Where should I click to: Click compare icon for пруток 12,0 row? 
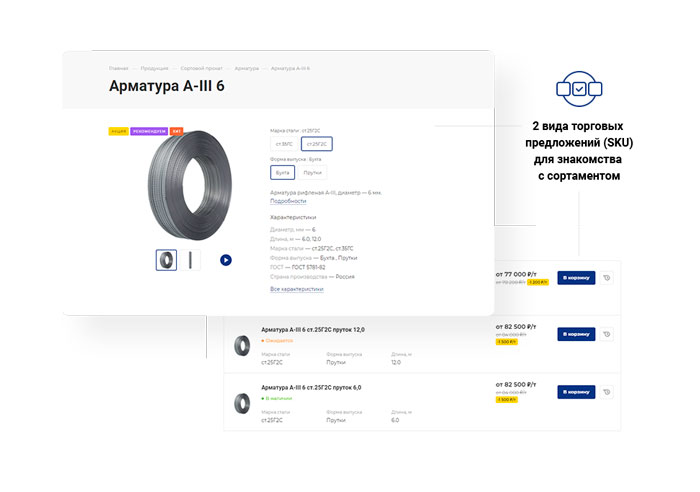606,334
